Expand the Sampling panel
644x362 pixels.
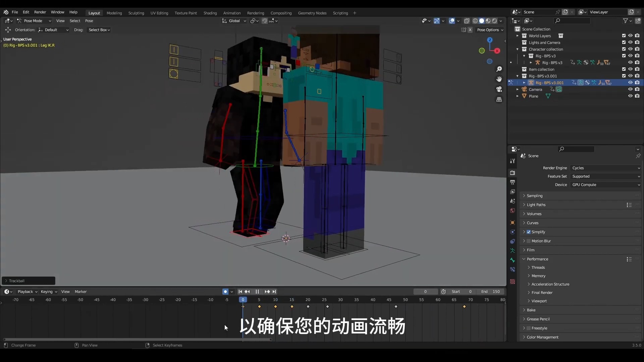tap(534, 196)
